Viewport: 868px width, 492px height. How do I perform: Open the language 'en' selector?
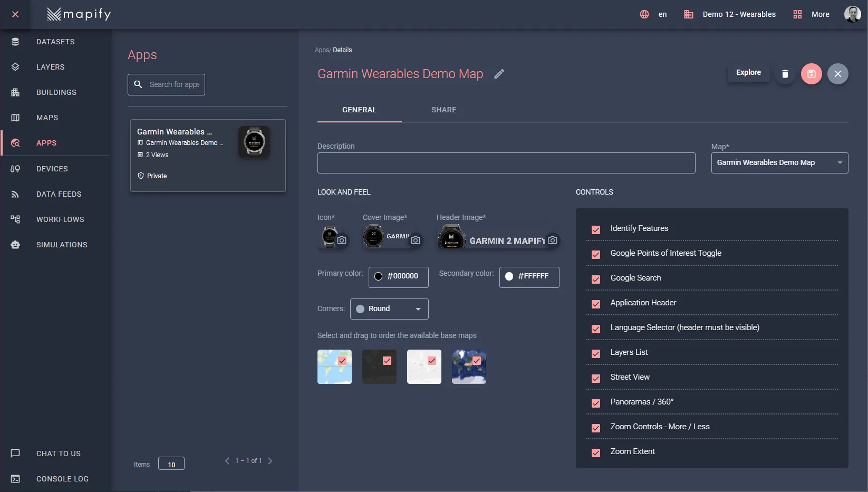point(662,14)
